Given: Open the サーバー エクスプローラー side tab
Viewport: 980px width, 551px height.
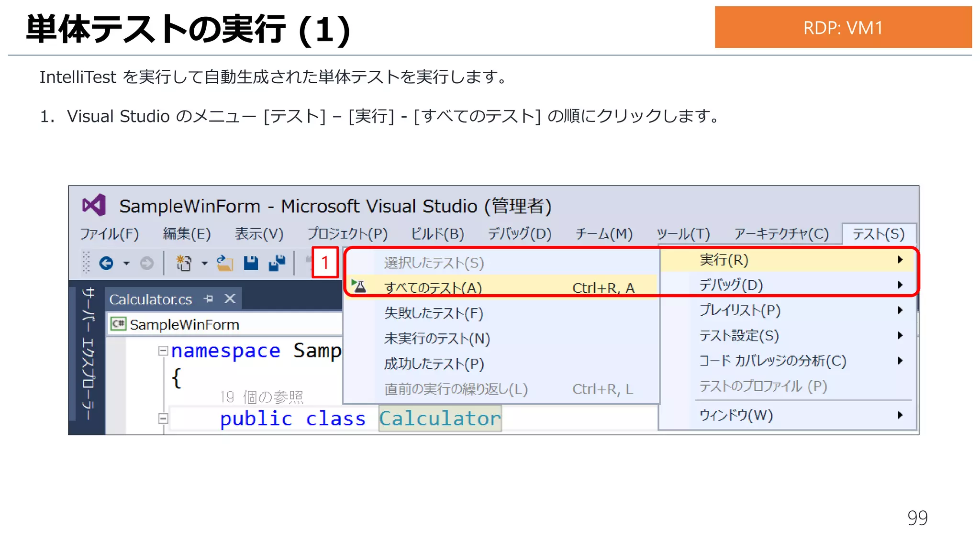Looking at the screenshot, I should (x=89, y=354).
